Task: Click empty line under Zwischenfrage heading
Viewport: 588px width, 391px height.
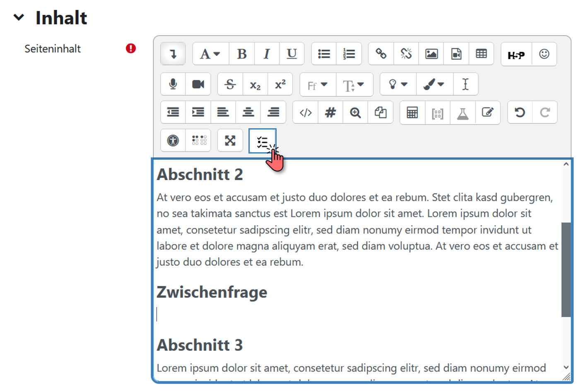Action: 290,314
